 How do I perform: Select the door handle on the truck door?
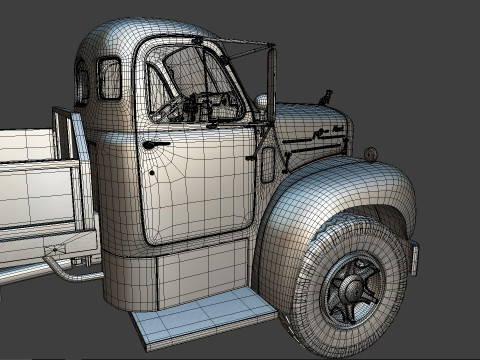[x=156, y=145]
